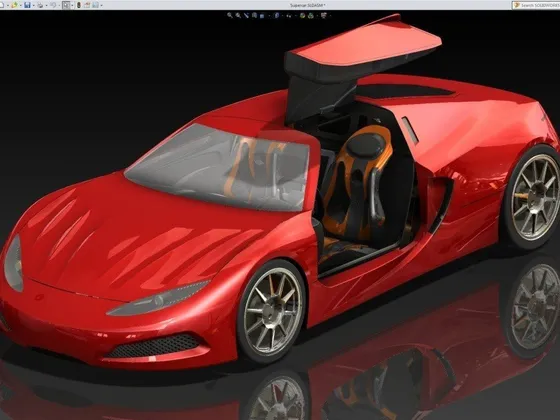Click the search field's SOLIDWORKS icon
The height and width of the screenshot is (420, 560).
coord(516,5)
